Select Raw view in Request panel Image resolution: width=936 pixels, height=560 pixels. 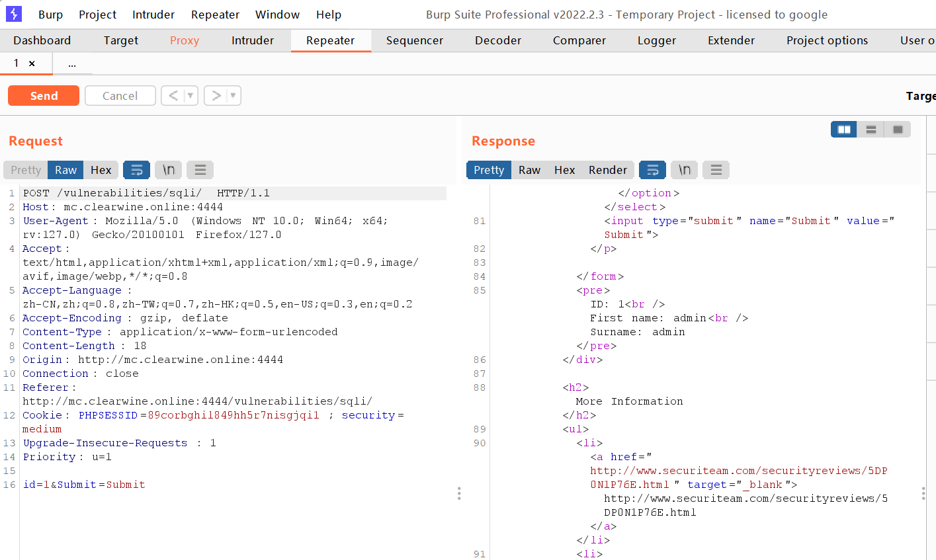point(65,170)
